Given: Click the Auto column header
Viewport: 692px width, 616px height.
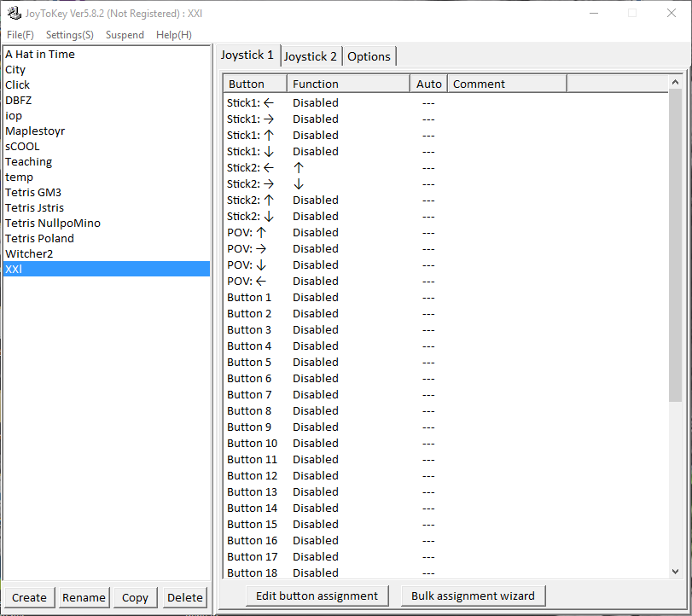Looking at the screenshot, I should tap(429, 84).
